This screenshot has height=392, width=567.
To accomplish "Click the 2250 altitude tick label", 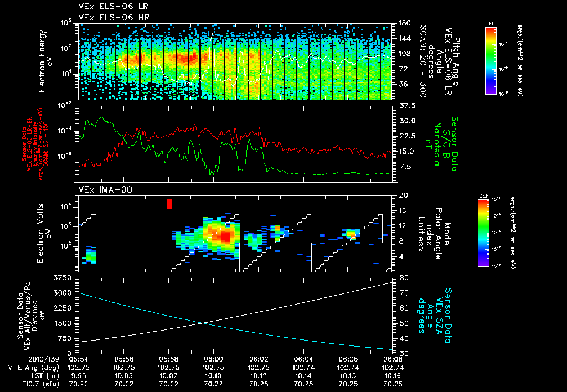I will pos(62,308).
